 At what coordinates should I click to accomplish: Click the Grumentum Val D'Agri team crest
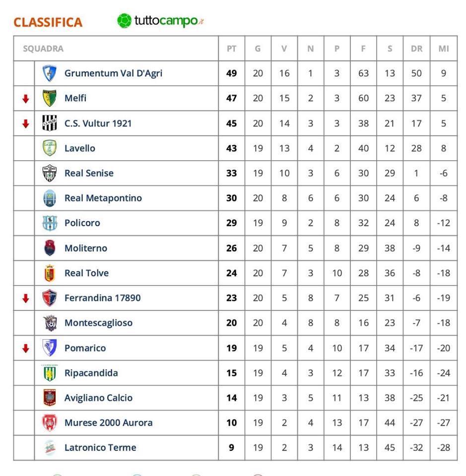click(49, 73)
